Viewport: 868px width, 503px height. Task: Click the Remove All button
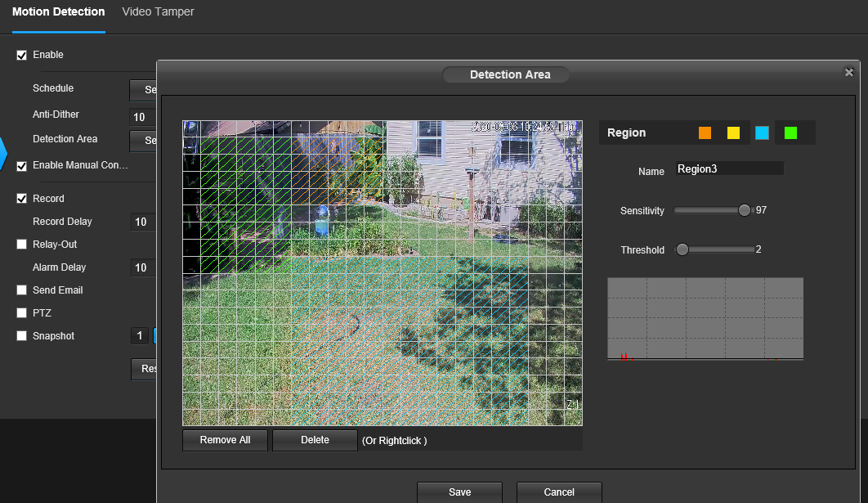coord(225,440)
